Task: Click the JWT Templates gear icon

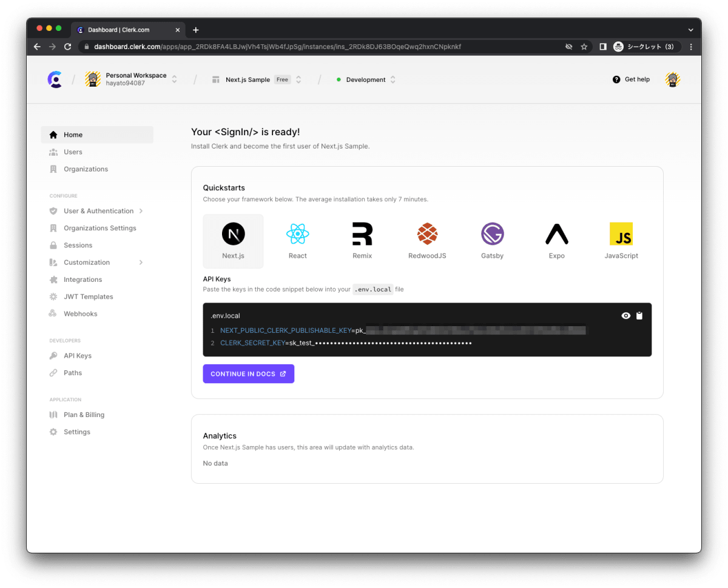Action: [53, 296]
